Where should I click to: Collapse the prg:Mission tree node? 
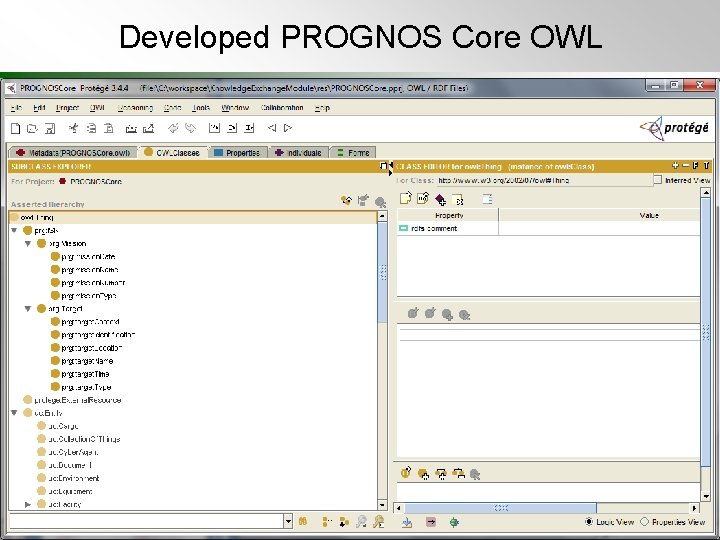pos(28,243)
